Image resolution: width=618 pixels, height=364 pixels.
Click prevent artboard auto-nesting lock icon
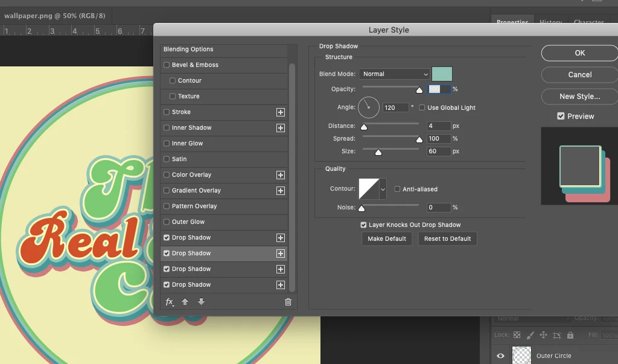tap(556, 335)
